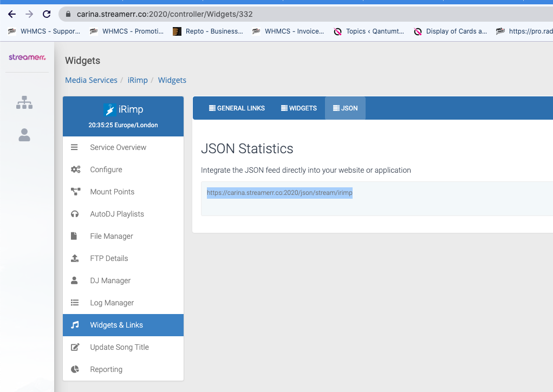Switch to the General Links tab

tap(237, 108)
